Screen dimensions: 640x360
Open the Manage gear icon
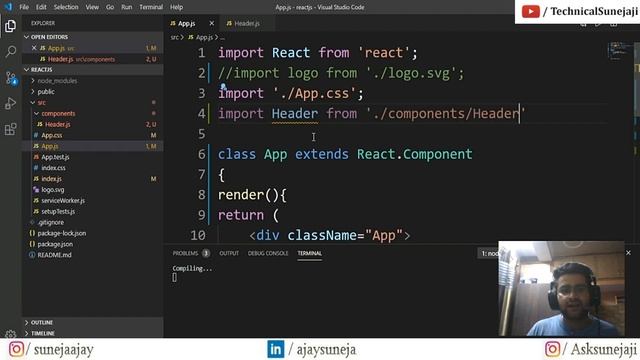(x=11, y=334)
